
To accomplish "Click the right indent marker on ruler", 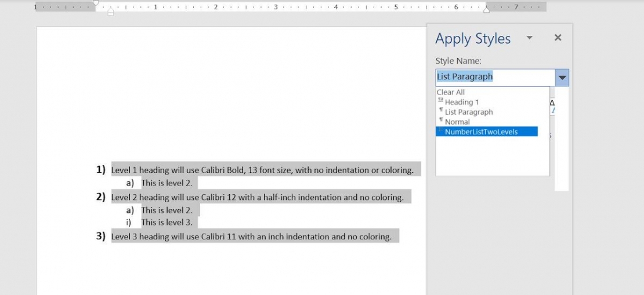I will click(486, 9).
